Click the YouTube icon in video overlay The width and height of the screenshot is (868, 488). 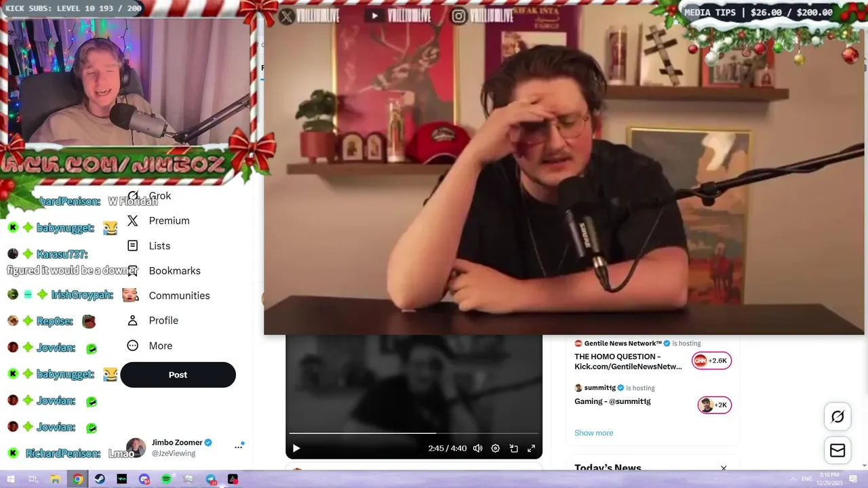pos(374,16)
